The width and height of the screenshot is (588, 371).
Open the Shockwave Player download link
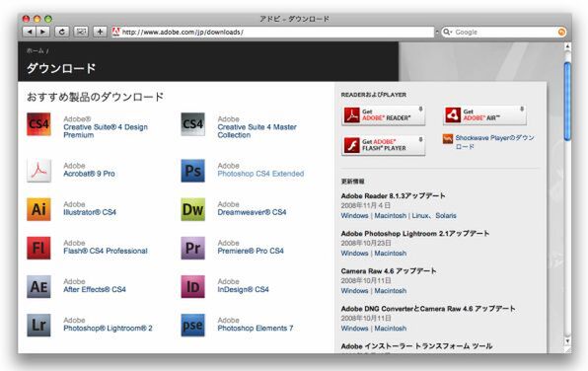[494, 142]
